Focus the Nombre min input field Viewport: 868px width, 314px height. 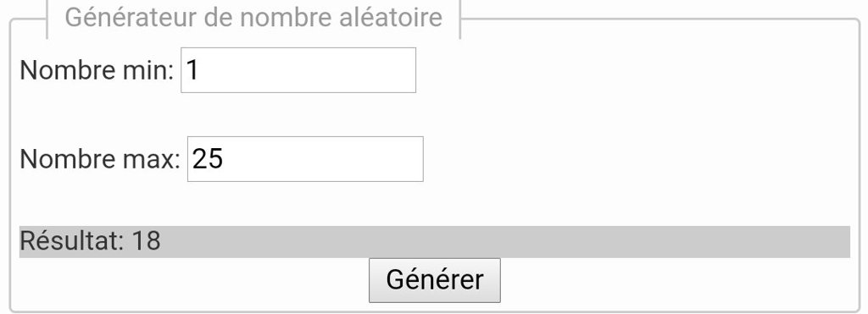click(x=298, y=70)
